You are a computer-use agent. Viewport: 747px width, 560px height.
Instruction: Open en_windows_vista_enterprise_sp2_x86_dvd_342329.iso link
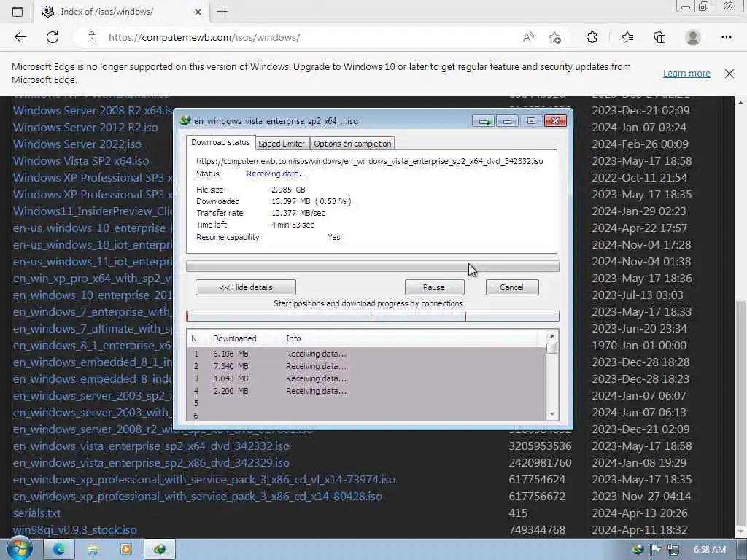click(x=151, y=463)
